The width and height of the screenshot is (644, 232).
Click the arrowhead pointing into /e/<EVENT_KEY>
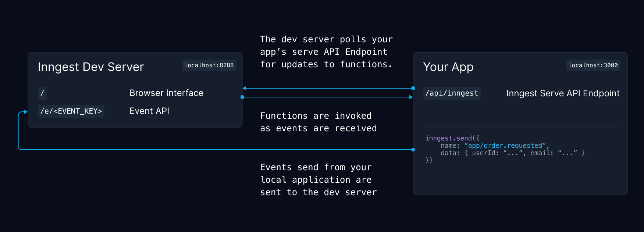click(25, 111)
